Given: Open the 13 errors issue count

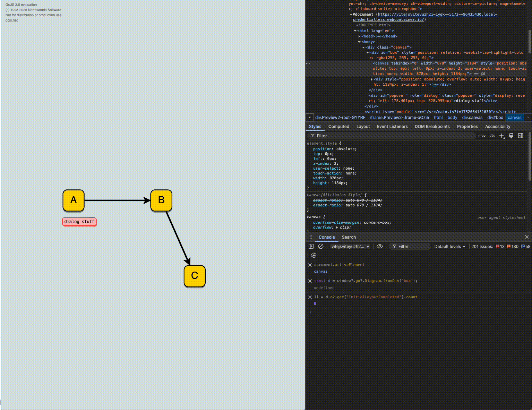Looking at the screenshot, I should coord(500,247).
